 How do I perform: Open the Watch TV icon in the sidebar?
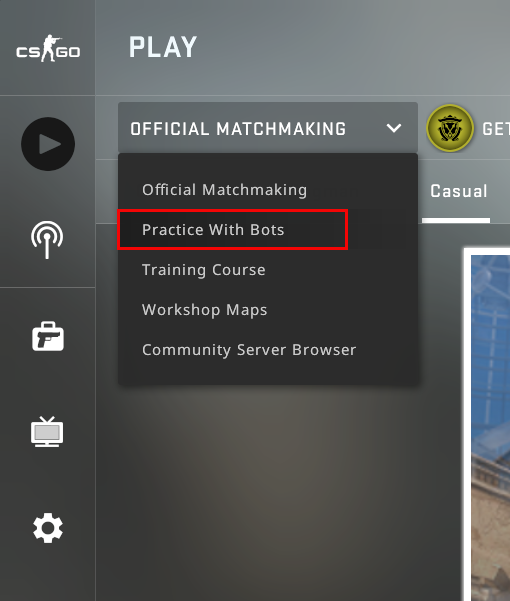(47, 431)
